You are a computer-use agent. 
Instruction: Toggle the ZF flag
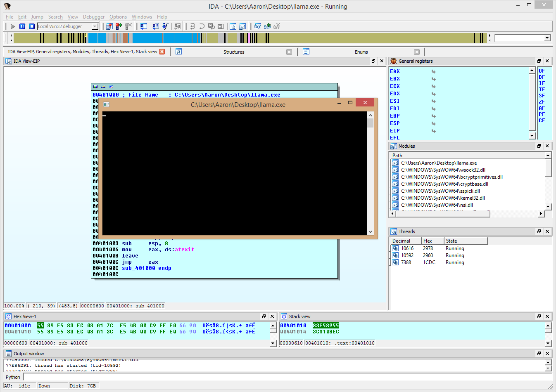(542, 102)
